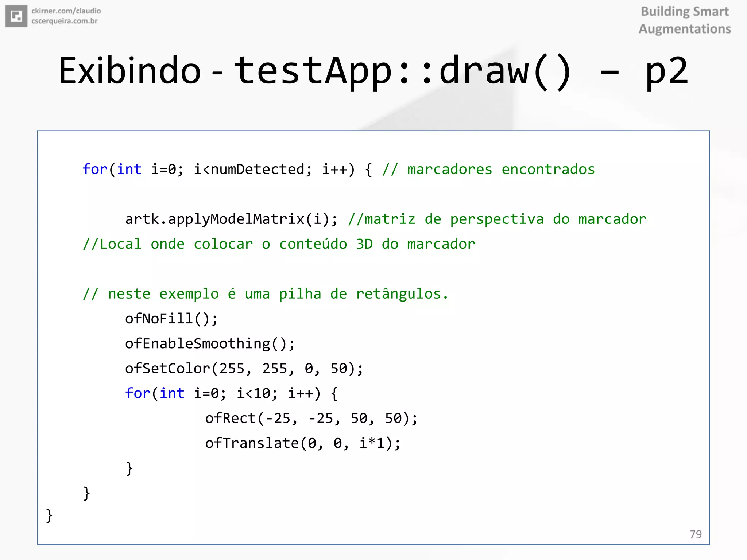Screen dimensions: 747x560
Task: Click the line 'ofNoFill();'
Action: 171,319
